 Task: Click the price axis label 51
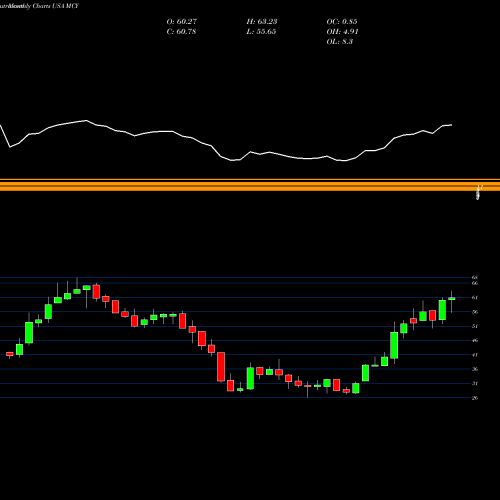pyautogui.click(x=475, y=326)
